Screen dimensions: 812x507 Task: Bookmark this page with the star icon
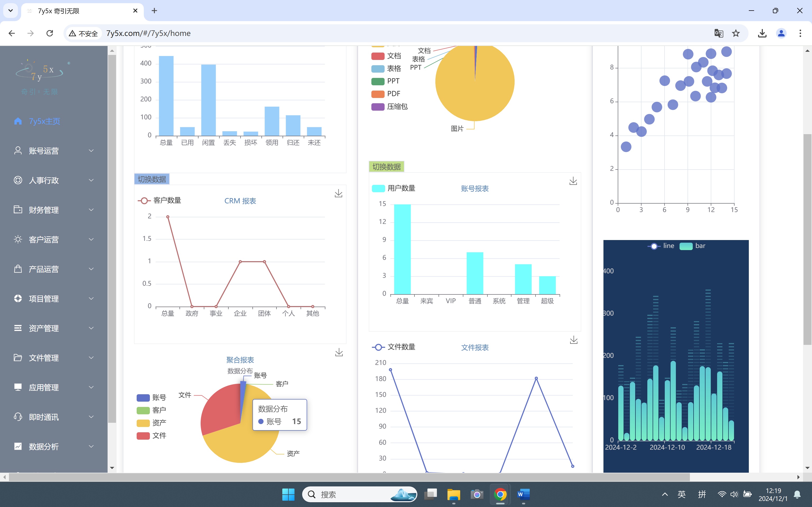tap(736, 33)
